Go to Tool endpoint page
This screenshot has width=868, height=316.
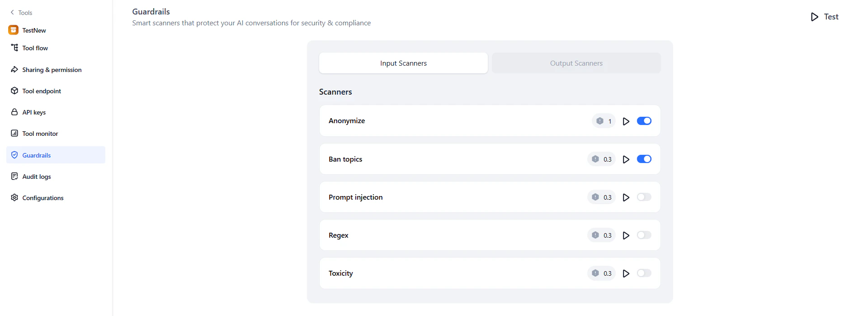pyautogui.click(x=42, y=91)
